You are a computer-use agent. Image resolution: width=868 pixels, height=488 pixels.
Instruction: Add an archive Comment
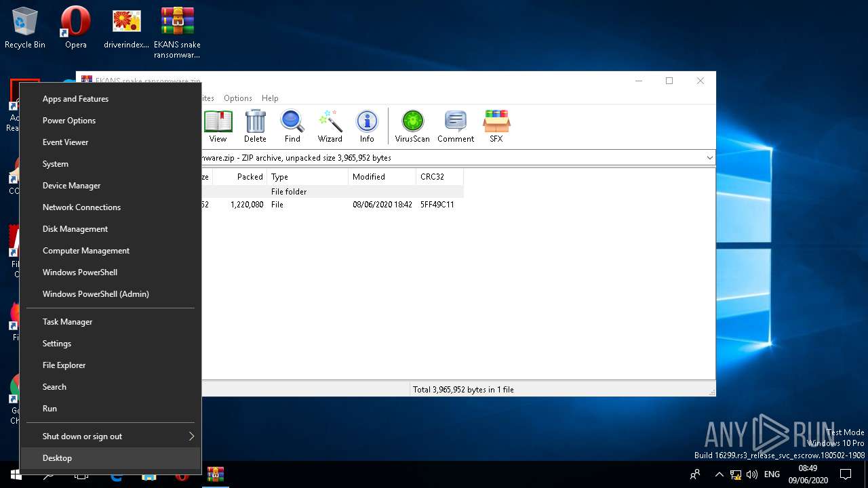point(455,126)
